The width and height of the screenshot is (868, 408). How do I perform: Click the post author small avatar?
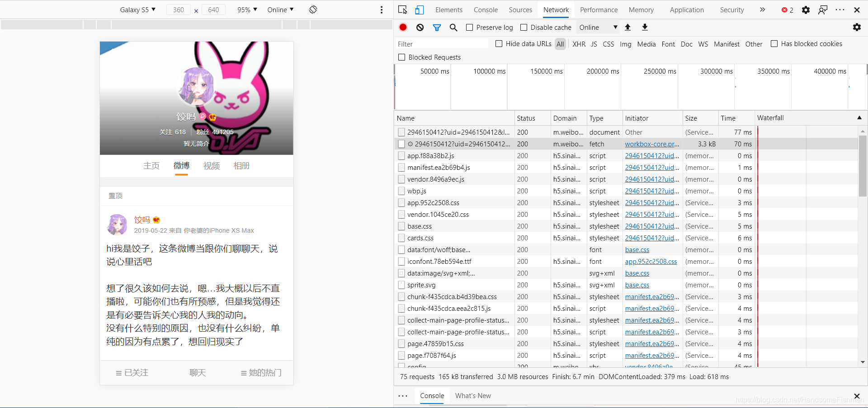tap(117, 225)
